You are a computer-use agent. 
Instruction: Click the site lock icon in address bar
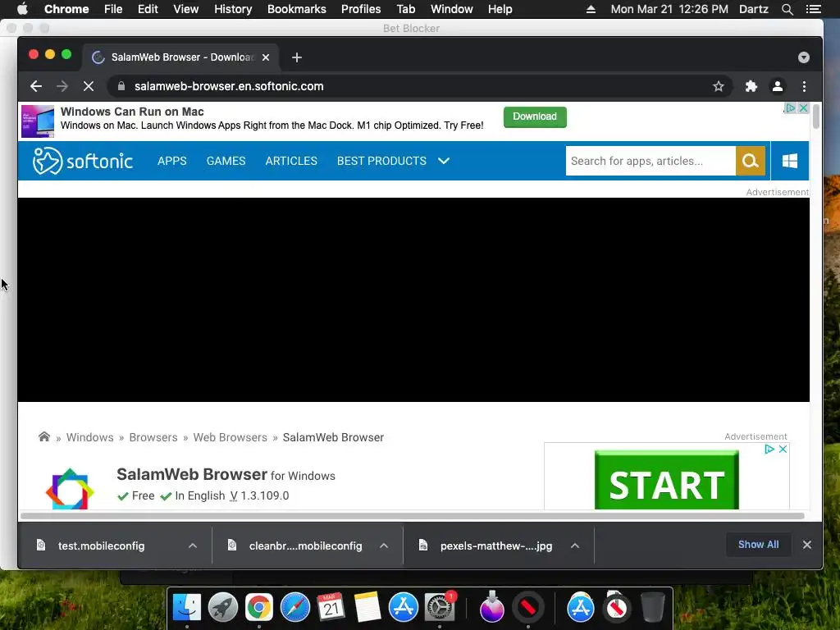tap(121, 86)
